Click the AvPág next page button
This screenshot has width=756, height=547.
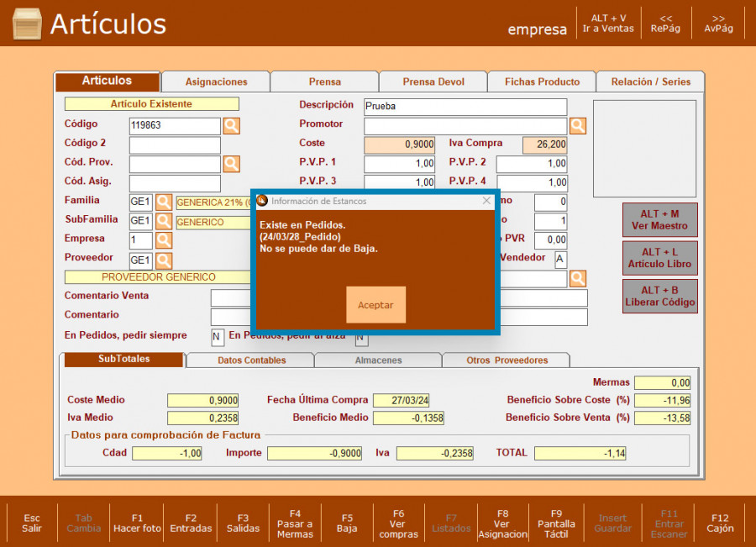point(718,24)
